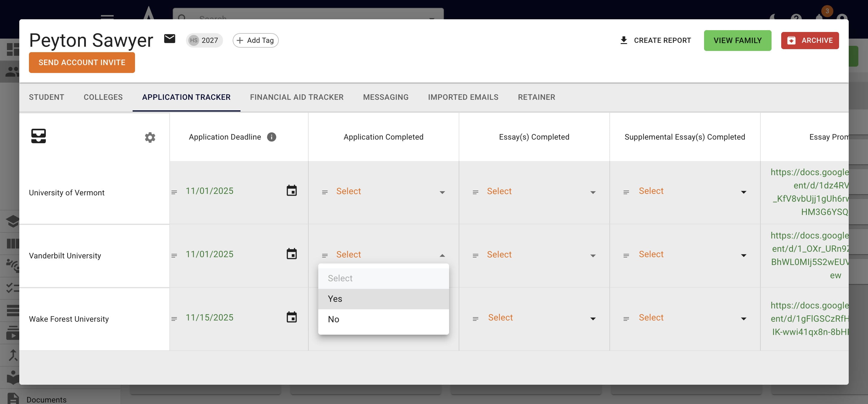
Task: Edit the University of Vermont 11/01/2025 deadline date
Action: tap(209, 191)
